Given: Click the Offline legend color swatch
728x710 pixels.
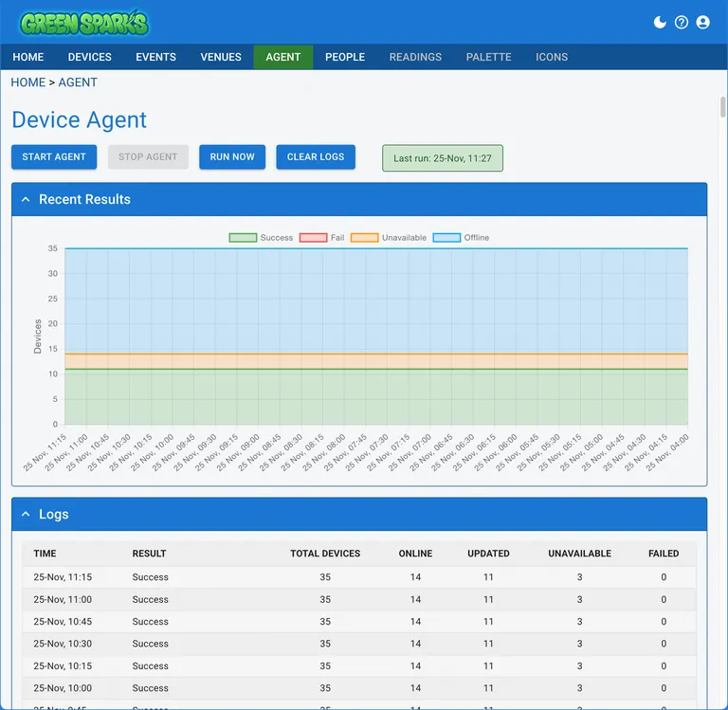Looking at the screenshot, I should 446,238.
